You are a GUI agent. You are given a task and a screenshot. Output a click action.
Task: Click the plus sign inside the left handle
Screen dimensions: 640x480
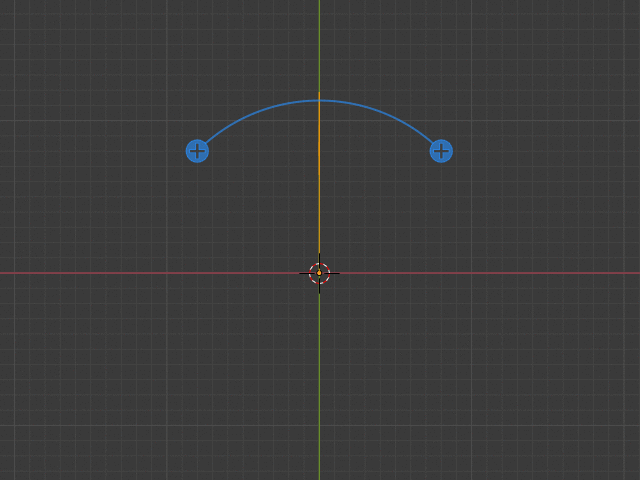pos(197,151)
